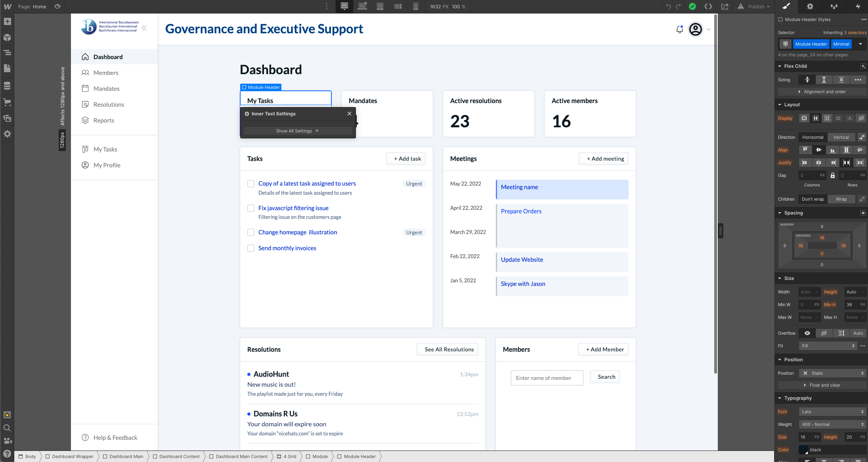Viewport: 868px width, 462px height.
Task: Open the Add Elements panel
Action: [x=7, y=22]
